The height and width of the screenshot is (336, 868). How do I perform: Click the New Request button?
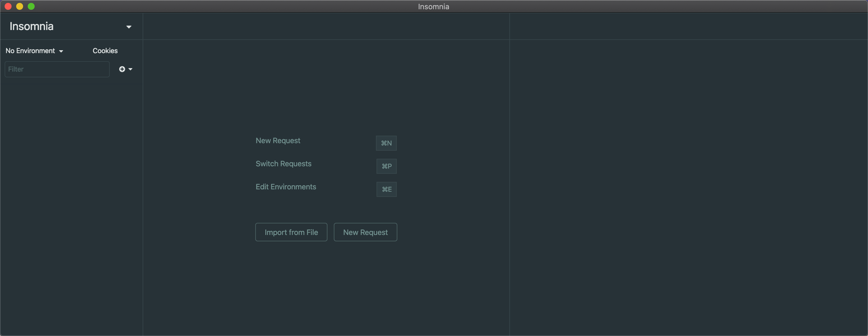pos(365,232)
